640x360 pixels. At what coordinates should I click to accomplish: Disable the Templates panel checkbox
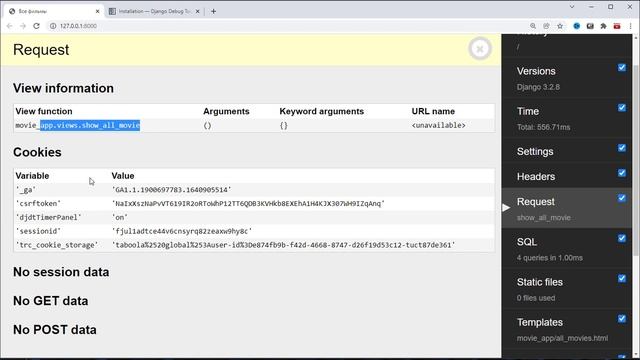(622, 319)
